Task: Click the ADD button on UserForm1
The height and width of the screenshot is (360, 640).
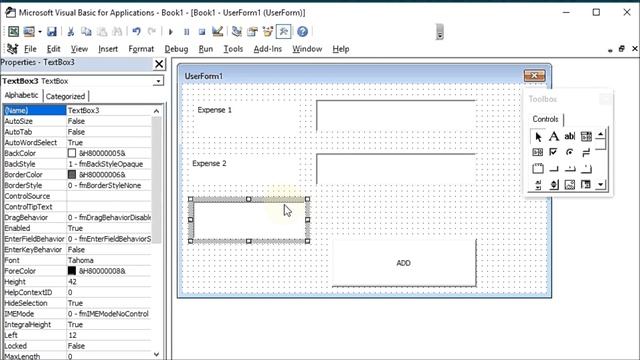Action: (404, 263)
